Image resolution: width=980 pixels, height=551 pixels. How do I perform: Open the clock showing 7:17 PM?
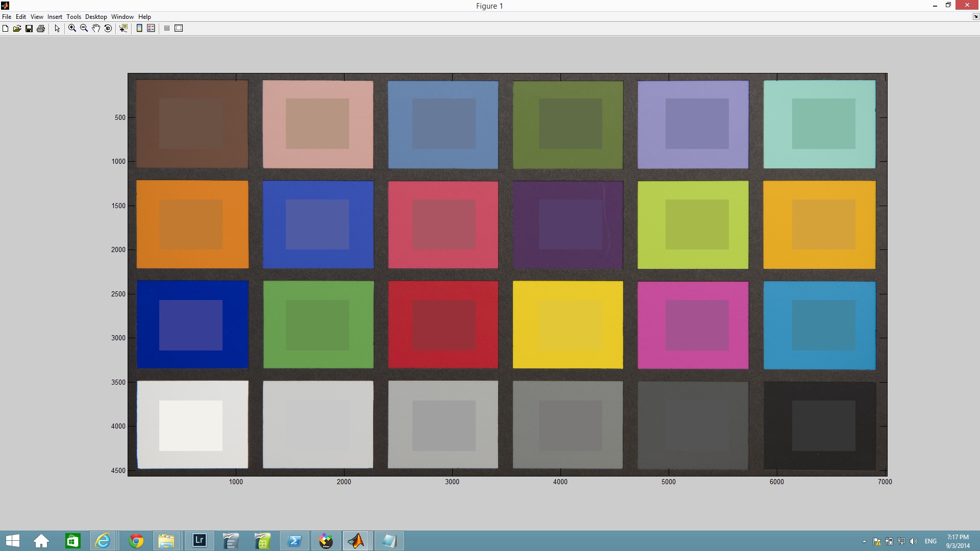click(958, 541)
